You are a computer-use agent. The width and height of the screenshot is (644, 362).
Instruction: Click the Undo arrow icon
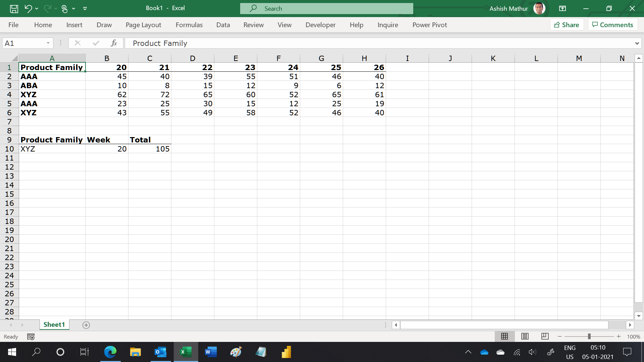[28, 9]
